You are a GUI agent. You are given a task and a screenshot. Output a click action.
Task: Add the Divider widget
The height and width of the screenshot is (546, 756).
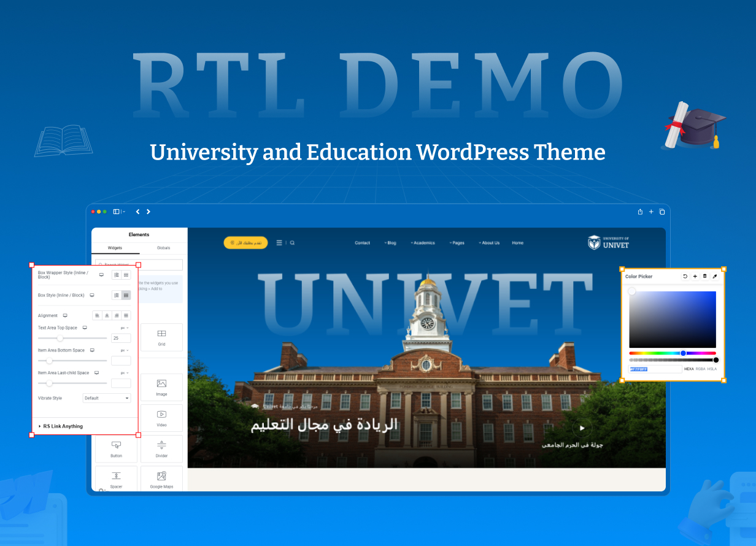click(161, 448)
